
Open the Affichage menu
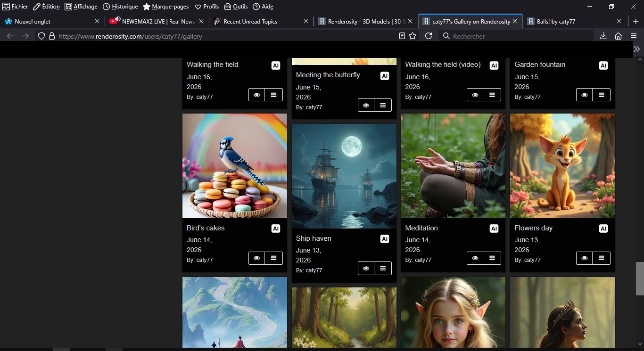coord(81,7)
